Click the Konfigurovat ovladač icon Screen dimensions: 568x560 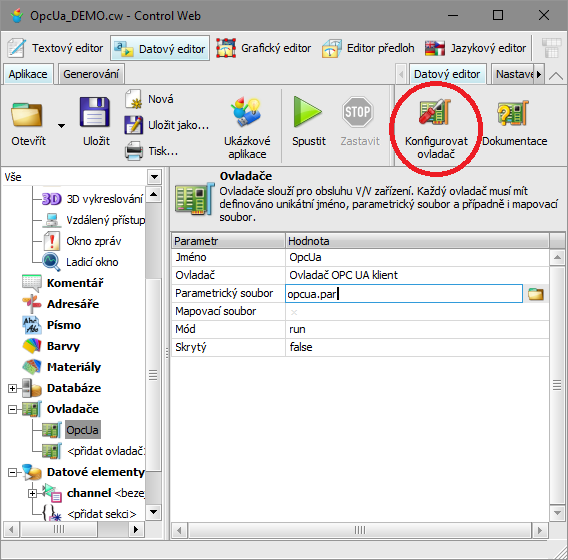point(435,112)
